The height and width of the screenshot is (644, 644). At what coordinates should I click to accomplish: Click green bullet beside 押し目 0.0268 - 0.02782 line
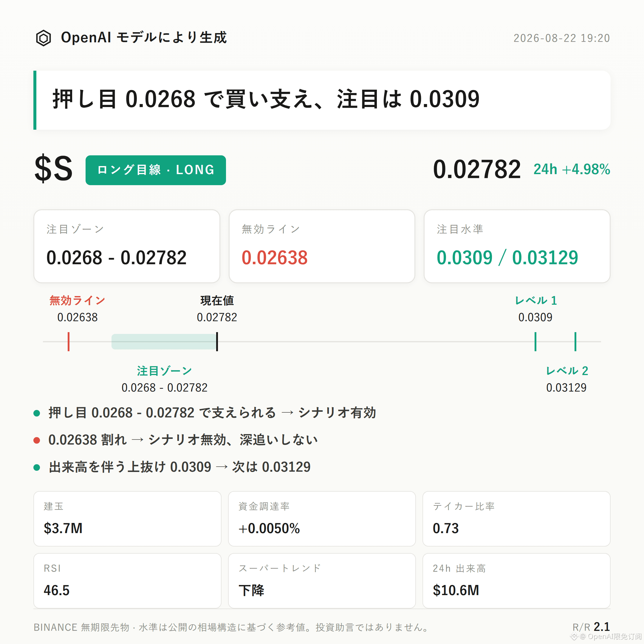37,413
